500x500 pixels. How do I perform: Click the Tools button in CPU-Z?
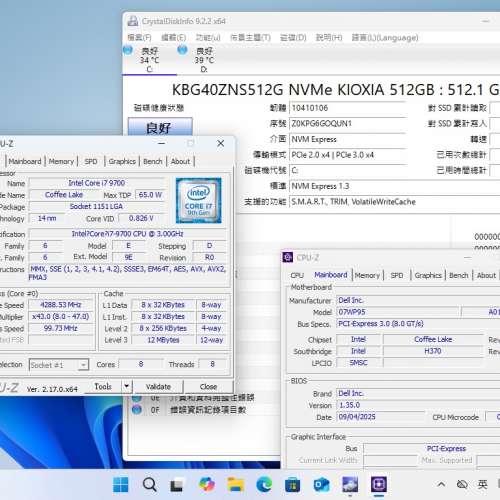103,387
